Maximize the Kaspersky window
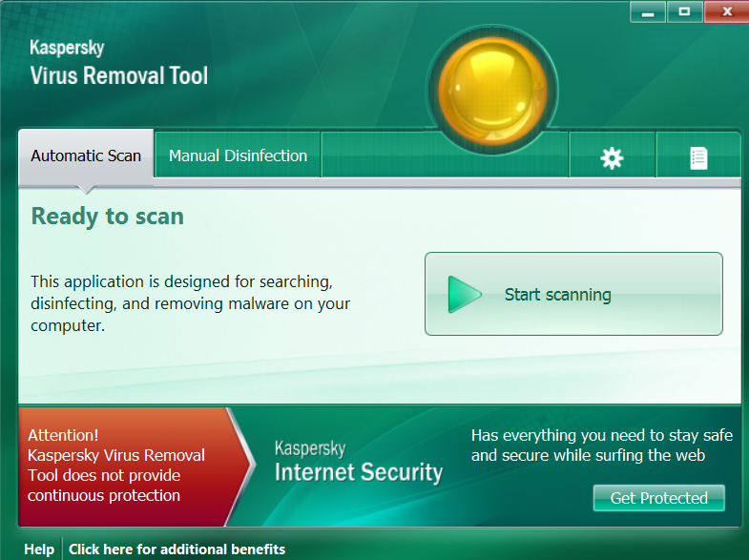 point(684,11)
